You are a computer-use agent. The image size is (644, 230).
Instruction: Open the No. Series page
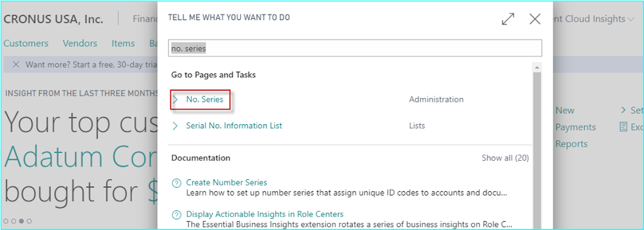(x=204, y=99)
